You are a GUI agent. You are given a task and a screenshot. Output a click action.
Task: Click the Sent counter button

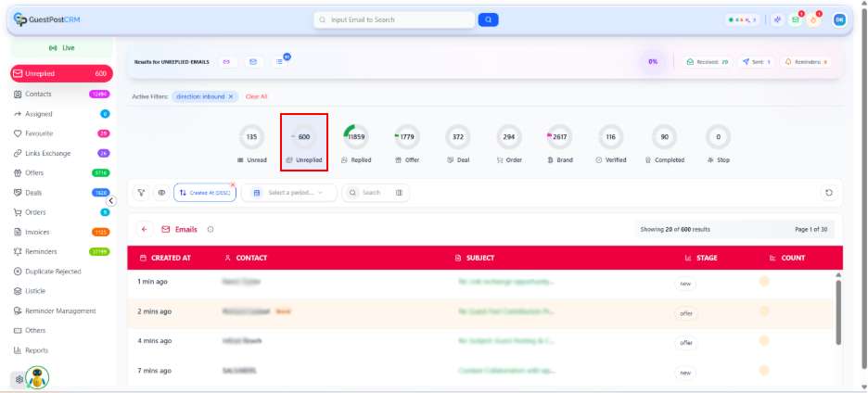[757, 62]
